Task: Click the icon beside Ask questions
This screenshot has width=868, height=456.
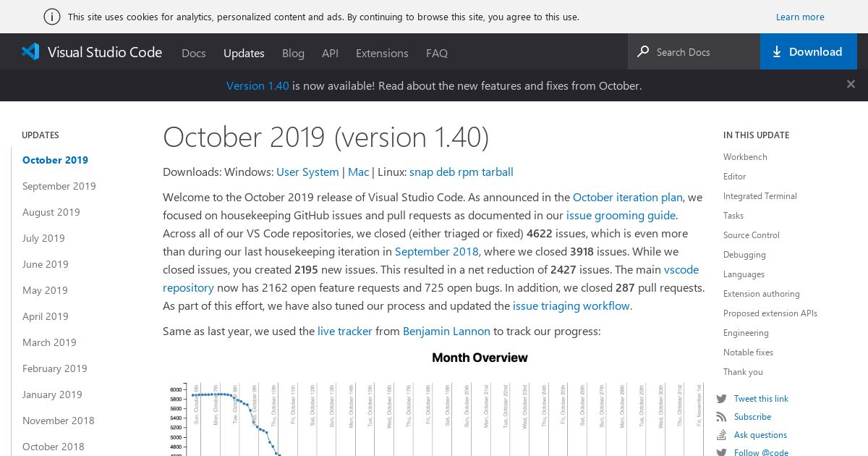Action: tap(721, 435)
